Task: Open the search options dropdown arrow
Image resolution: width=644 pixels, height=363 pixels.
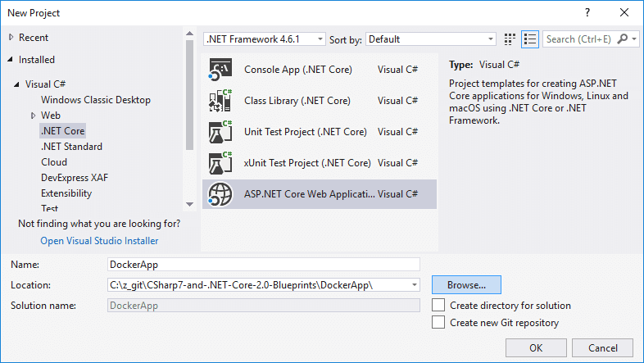Action: 634,39
